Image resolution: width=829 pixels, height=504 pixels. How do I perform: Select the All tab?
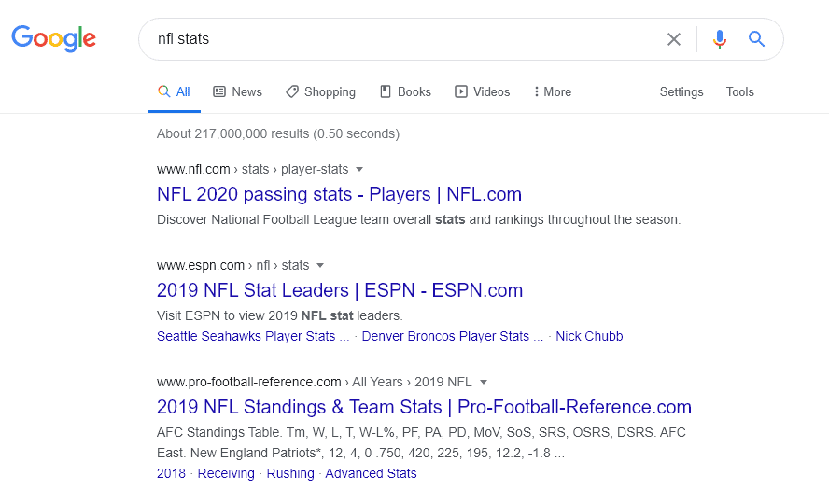[x=174, y=91]
